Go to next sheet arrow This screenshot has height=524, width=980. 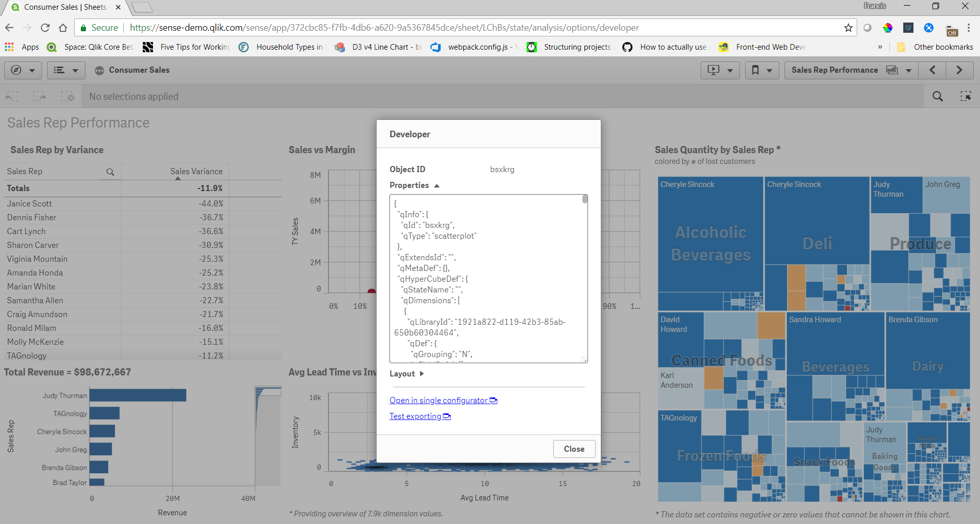960,70
